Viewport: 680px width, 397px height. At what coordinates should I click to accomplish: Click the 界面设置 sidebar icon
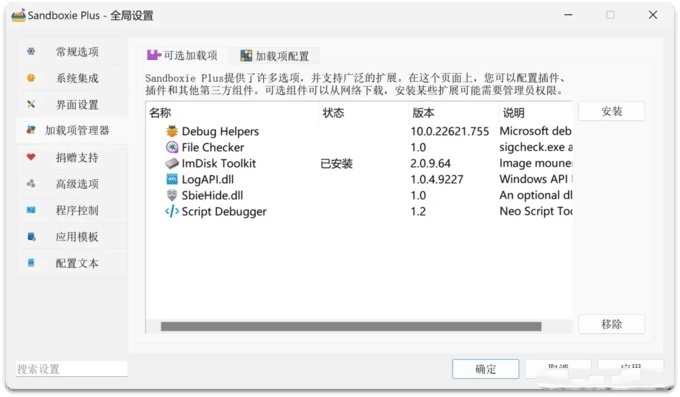pyautogui.click(x=31, y=104)
